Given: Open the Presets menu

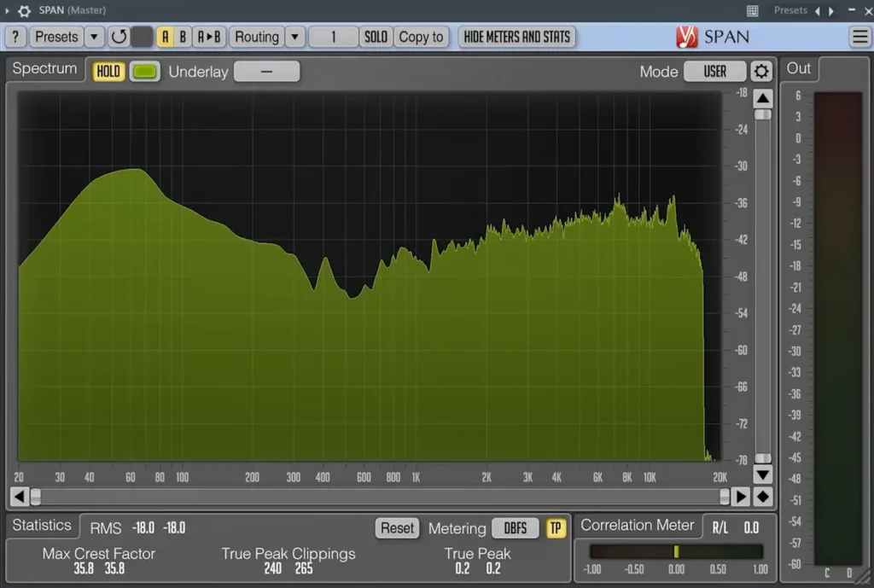Looking at the screenshot, I should pos(56,37).
